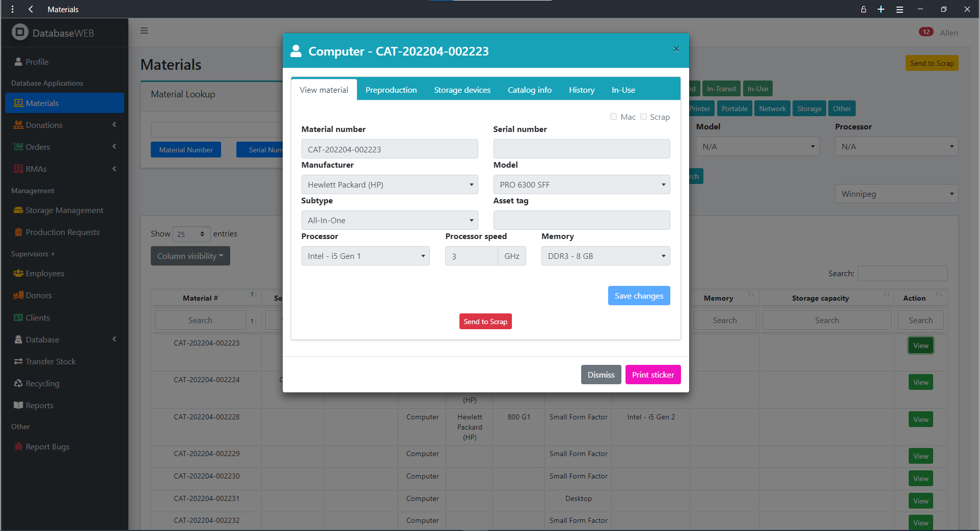The height and width of the screenshot is (531, 980).
Task: Click the DatabaseWEB logo icon
Action: 20,33
